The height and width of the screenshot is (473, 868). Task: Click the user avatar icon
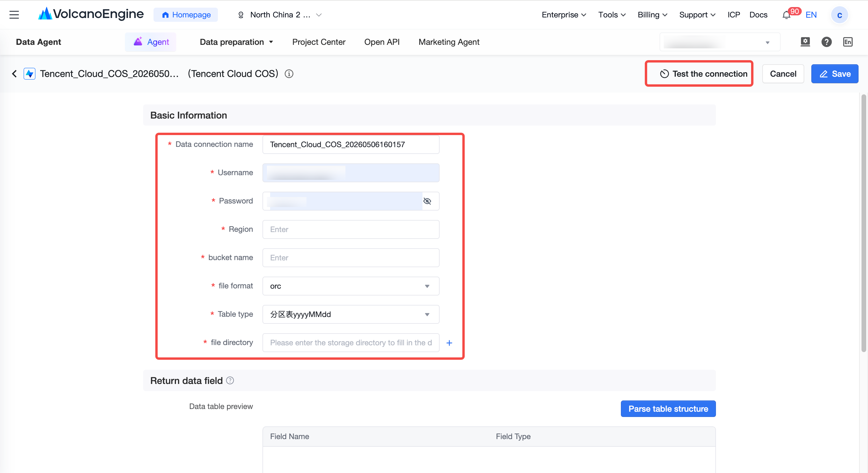pyautogui.click(x=839, y=15)
